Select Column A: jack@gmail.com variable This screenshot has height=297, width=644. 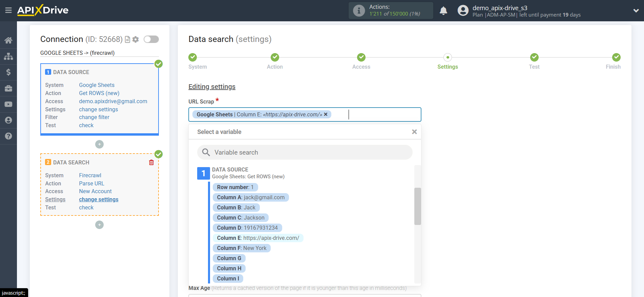point(251,198)
